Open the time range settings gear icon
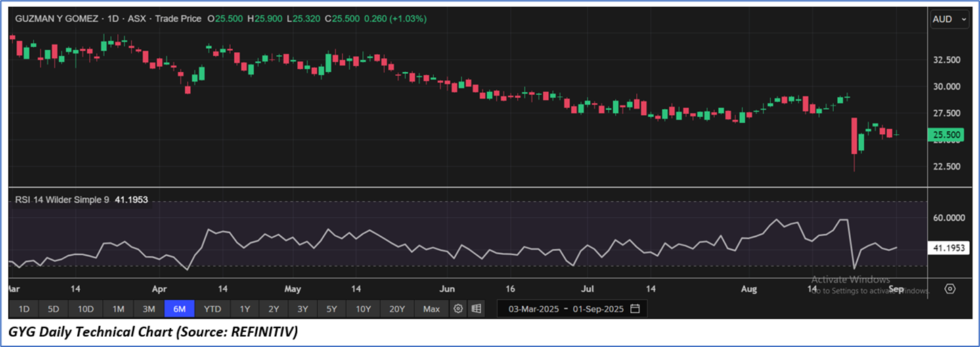 458,309
